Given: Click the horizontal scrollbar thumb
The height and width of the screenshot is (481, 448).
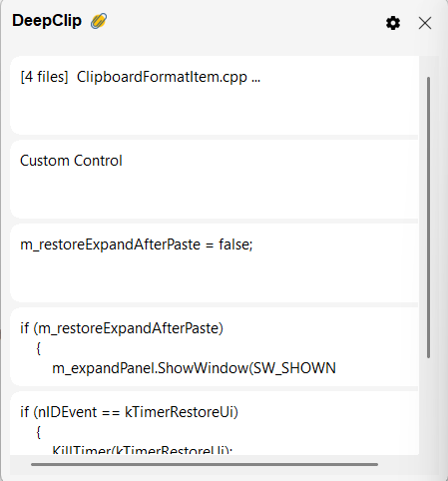Looking at the screenshot, I should (205, 464).
